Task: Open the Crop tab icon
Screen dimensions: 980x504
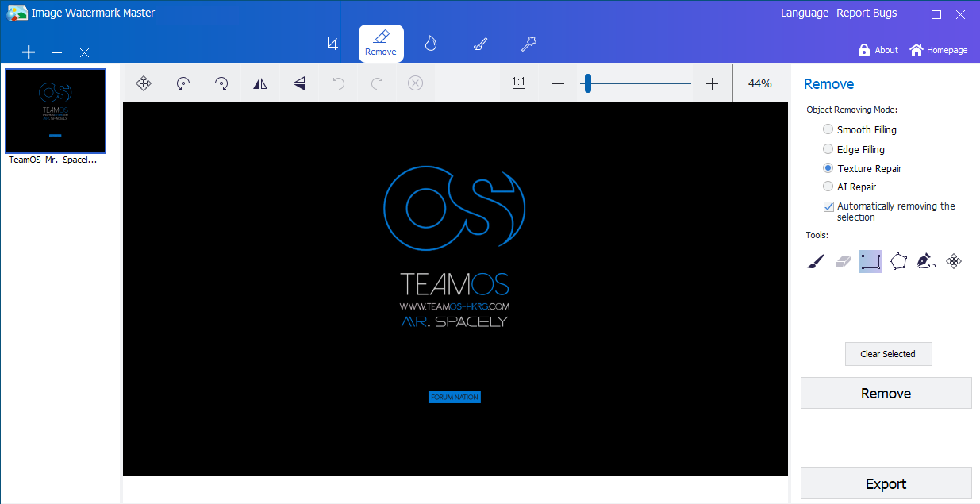Action: (x=332, y=44)
